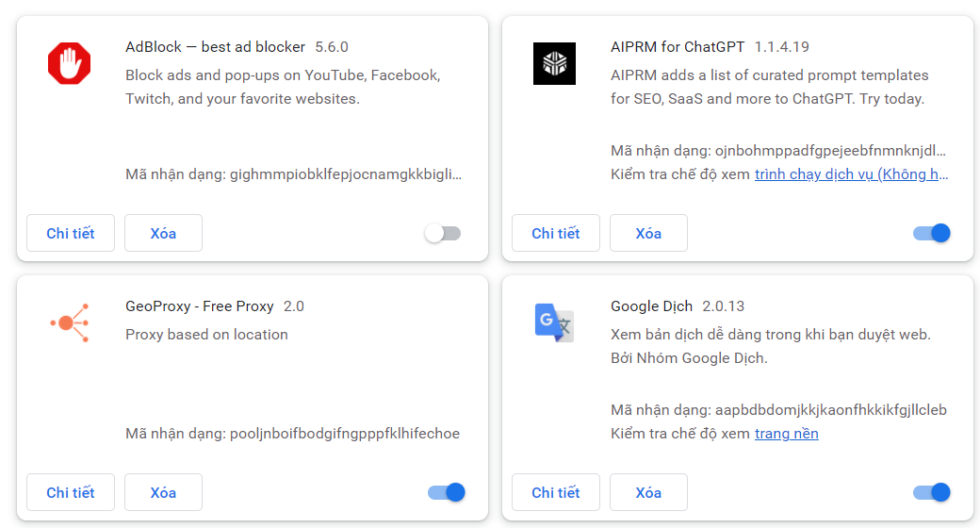Click the 'Block ads and pop-ups on YouTube' description

pyautogui.click(x=283, y=87)
